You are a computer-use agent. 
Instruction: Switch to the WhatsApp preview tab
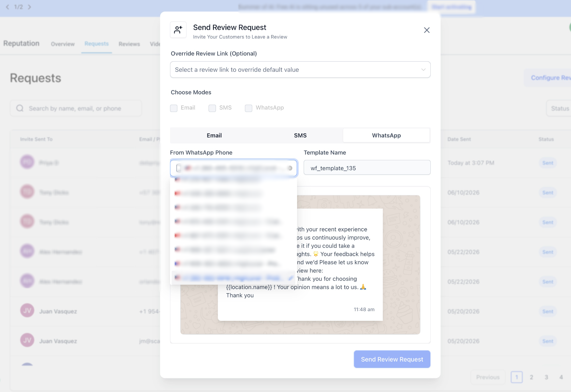386,135
